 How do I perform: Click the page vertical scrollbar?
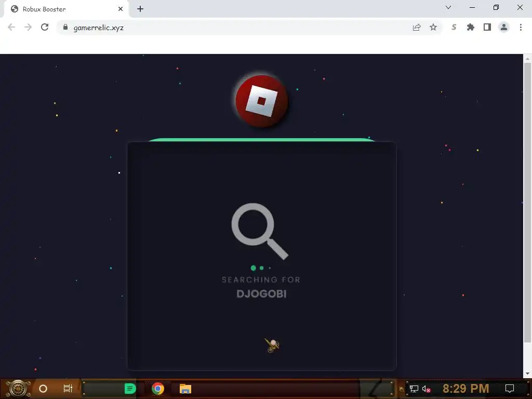tap(527, 203)
